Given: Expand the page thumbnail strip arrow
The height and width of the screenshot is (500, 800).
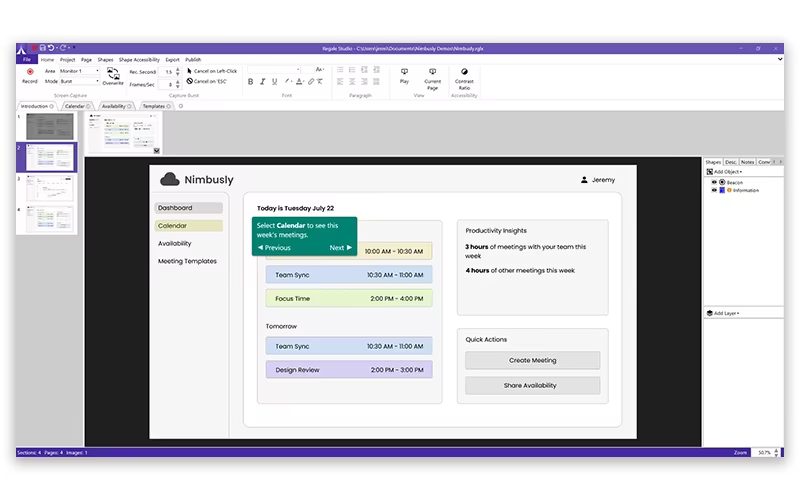Looking at the screenshot, I should tap(157, 151).
